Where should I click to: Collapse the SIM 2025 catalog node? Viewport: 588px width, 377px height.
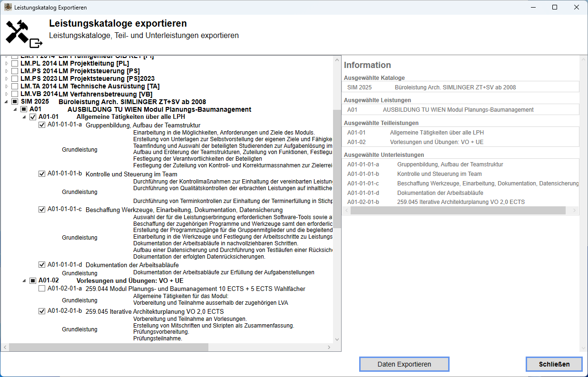click(x=6, y=102)
